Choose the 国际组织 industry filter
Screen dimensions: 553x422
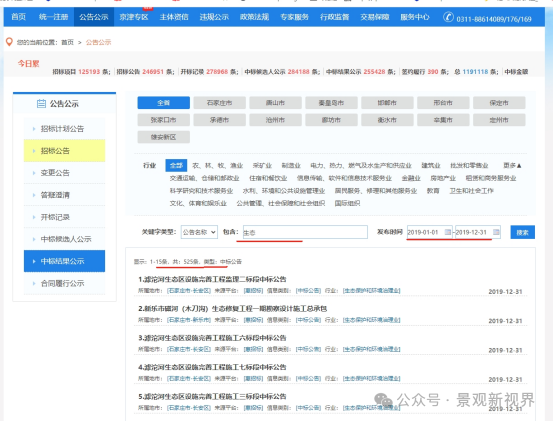click(x=347, y=203)
